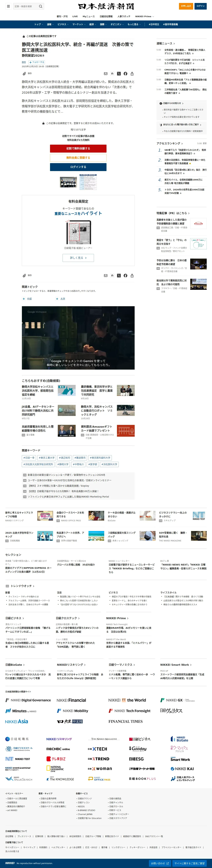
Task: Click the header ログイン button
Action: point(201,6)
